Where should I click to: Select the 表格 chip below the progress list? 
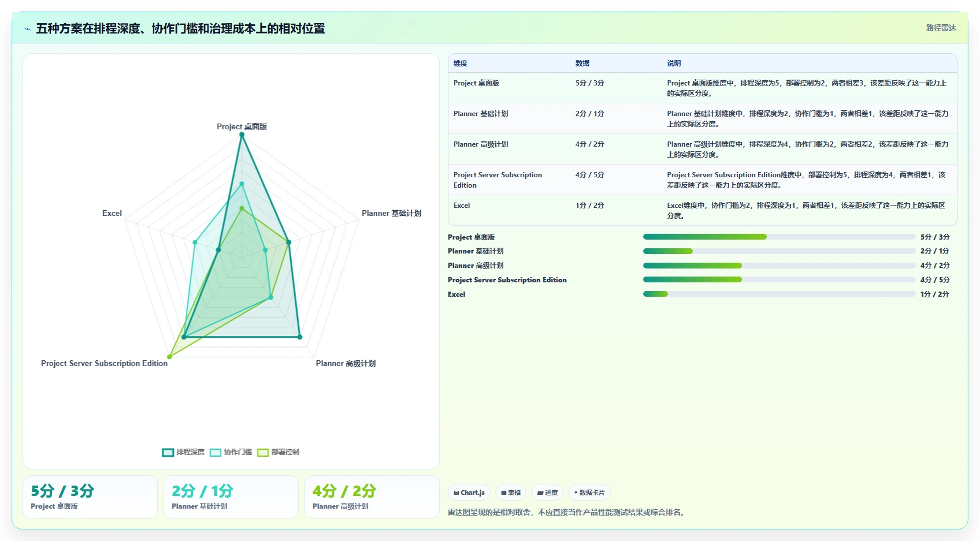point(511,493)
